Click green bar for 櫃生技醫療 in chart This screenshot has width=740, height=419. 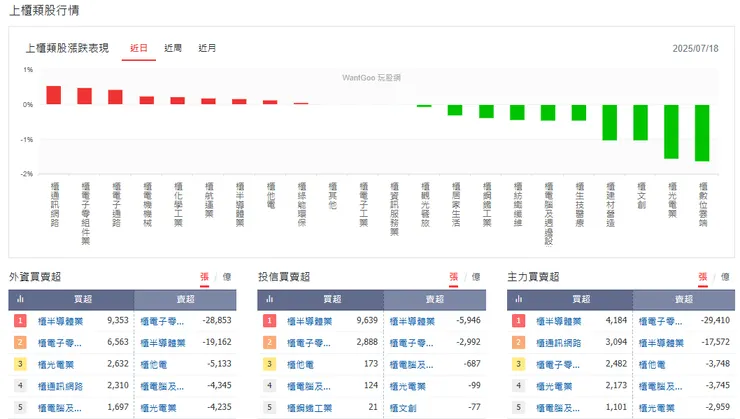click(x=579, y=113)
